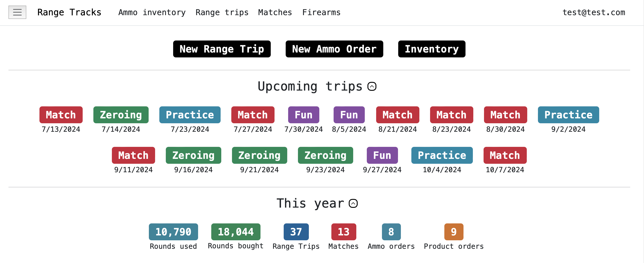
Task: Open the Fun trip on 9/27/2024
Action: click(382, 155)
